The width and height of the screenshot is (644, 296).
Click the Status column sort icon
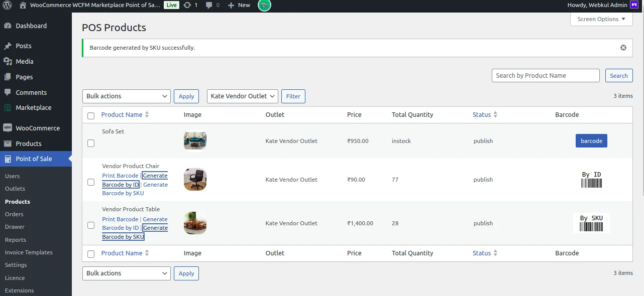click(x=495, y=115)
